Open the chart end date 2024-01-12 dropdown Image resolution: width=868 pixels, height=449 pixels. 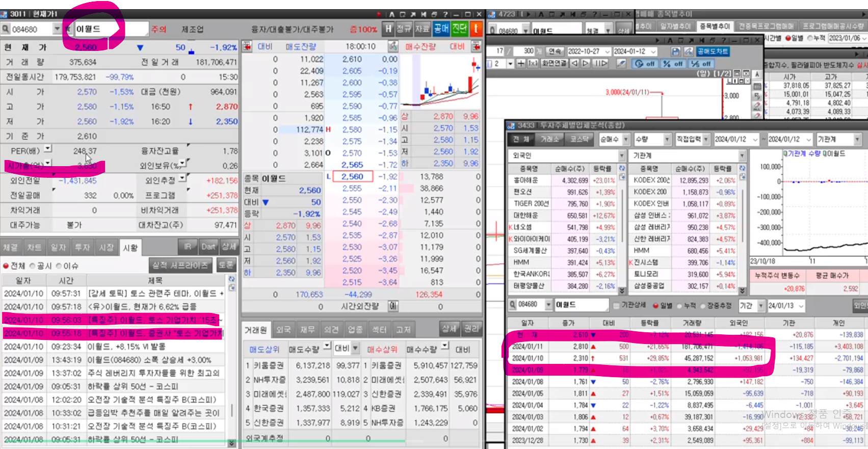click(653, 51)
